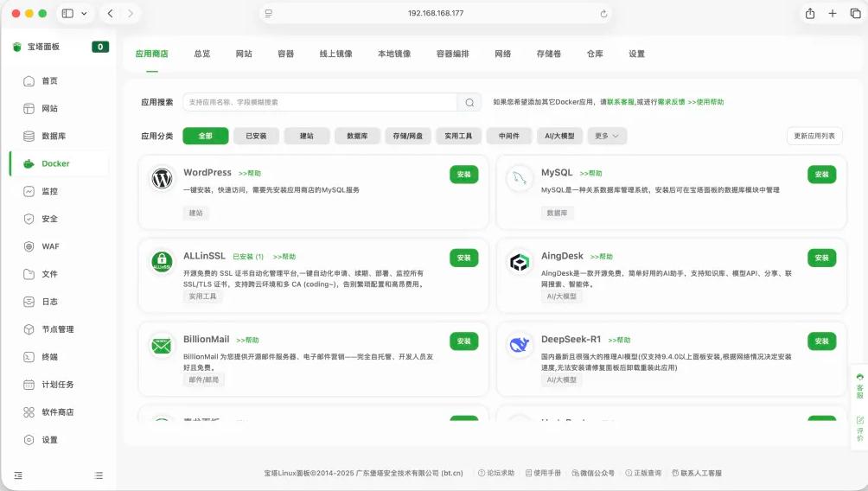Switch to the 本地镜像 tab
The height and width of the screenshot is (491, 868).
(394, 54)
